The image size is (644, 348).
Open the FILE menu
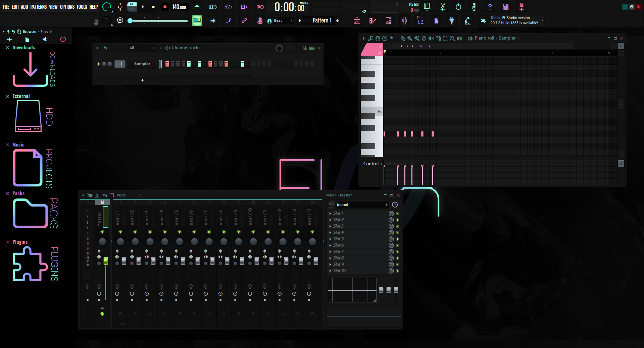[6, 7]
